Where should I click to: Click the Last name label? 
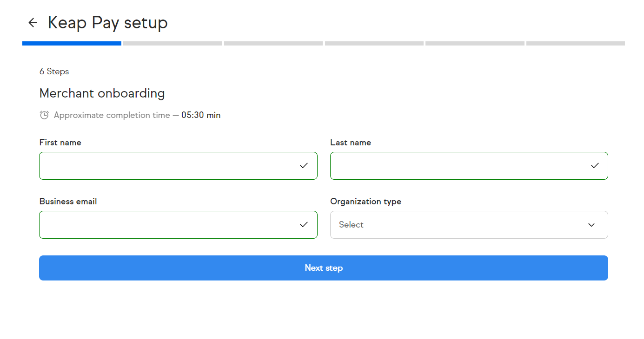point(351,143)
